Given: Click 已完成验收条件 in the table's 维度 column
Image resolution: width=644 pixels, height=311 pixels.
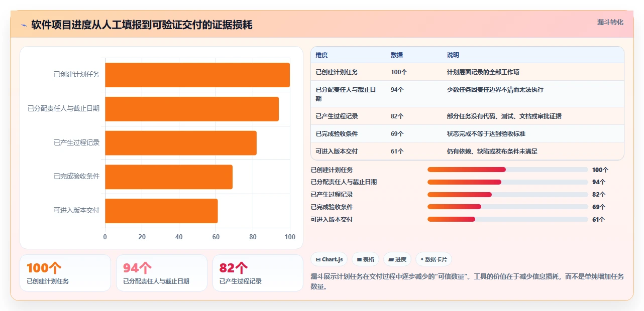Looking at the screenshot, I should (x=337, y=134).
